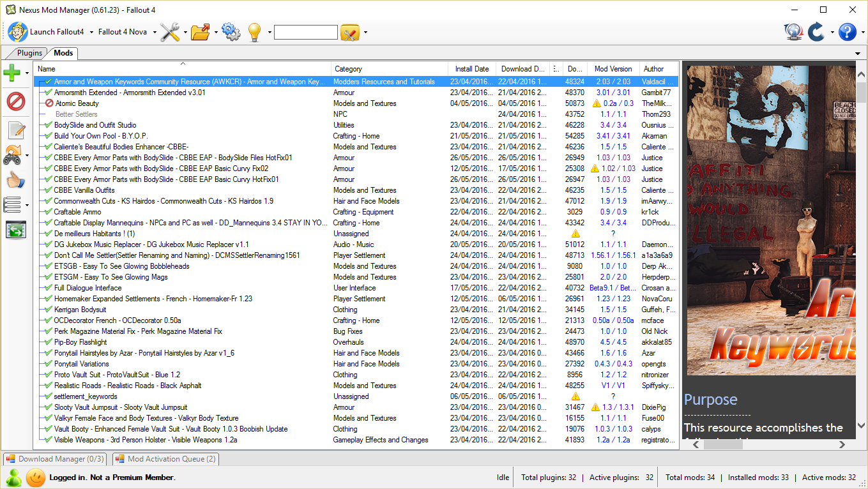The image size is (868, 489).
Task: Click warning icon in Slooty Vault Jumpsuit version
Action: [596, 407]
